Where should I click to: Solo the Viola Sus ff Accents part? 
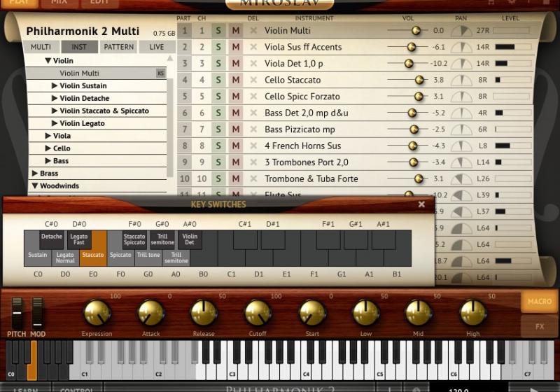coord(218,48)
